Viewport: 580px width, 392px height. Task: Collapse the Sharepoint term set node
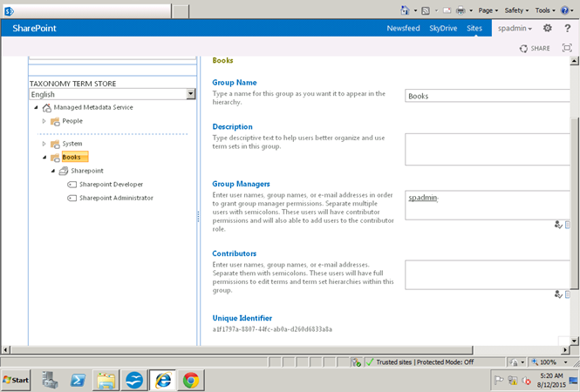click(53, 171)
